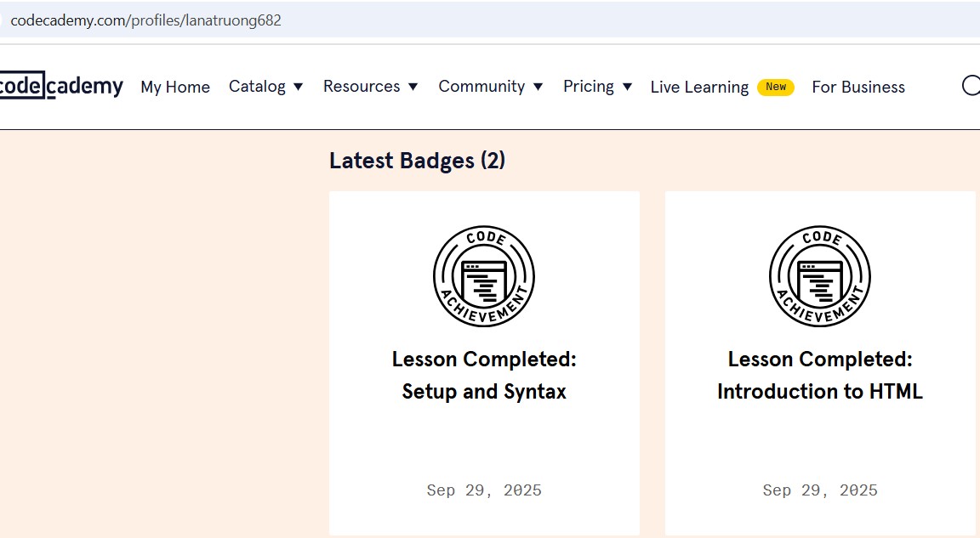Viewport: 980px width, 538px height.
Task: Click the date on Setup and Syntax card
Action: [x=484, y=490]
